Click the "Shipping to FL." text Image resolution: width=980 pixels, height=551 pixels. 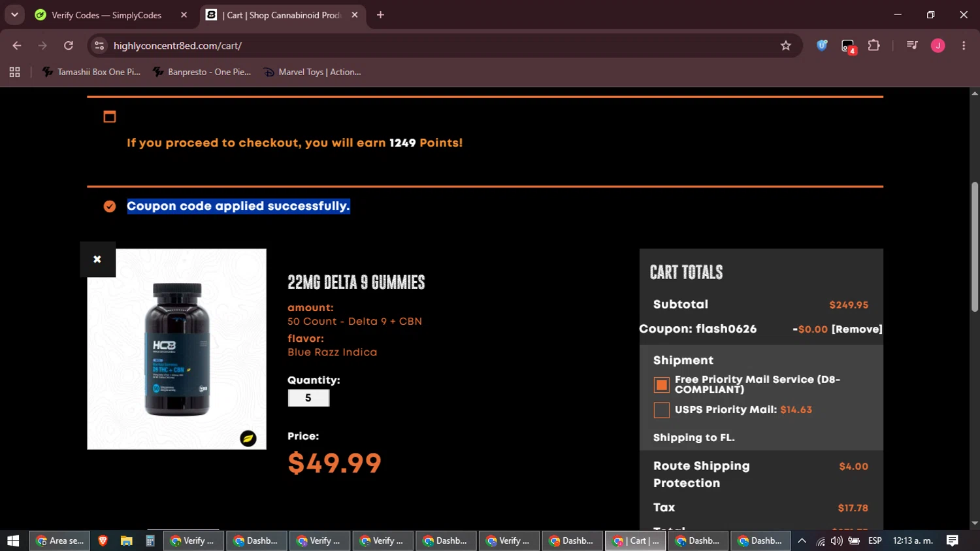click(x=694, y=438)
